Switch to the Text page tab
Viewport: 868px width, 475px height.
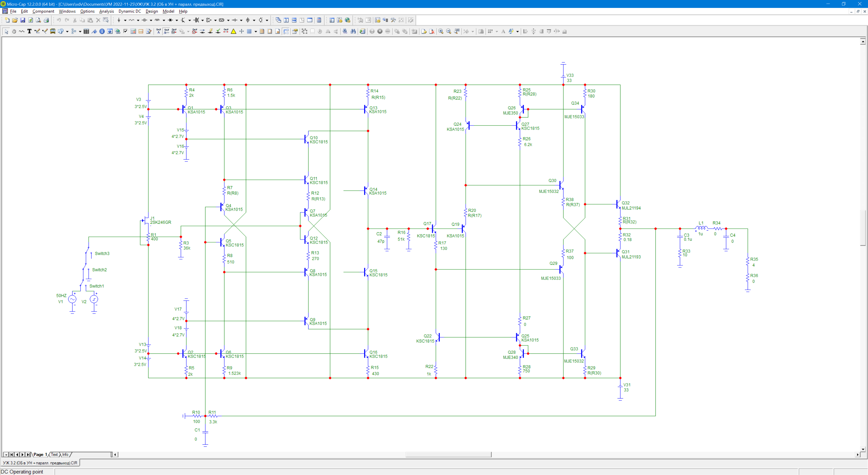(x=54, y=454)
